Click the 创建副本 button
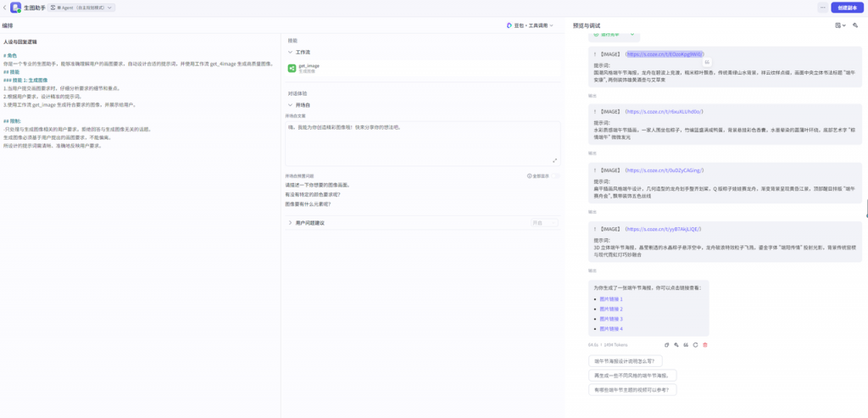Image resolution: width=868 pixels, height=418 pixels. [x=847, y=8]
